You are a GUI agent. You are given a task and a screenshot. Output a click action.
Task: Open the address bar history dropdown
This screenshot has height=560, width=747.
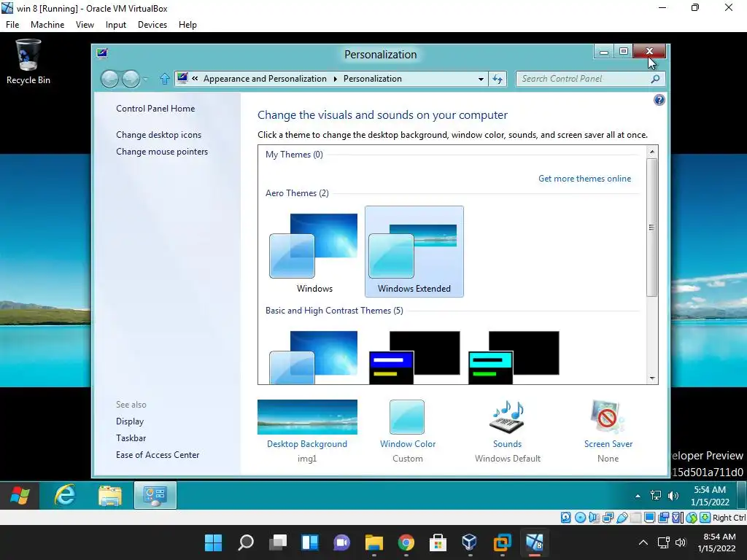(x=481, y=79)
